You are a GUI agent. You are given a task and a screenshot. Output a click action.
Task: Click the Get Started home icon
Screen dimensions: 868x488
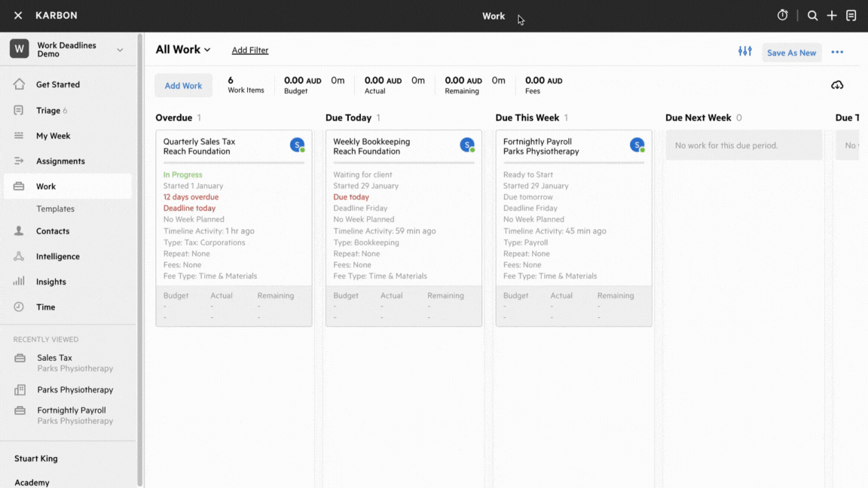pyautogui.click(x=19, y=84)
